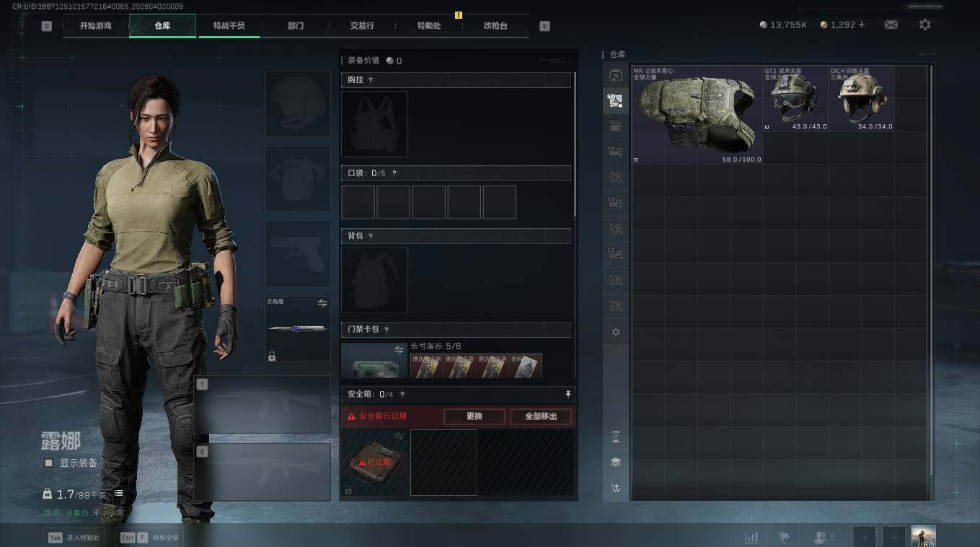
Task: Click the stats bar chart icon
Action: click(x=751, y=538)
